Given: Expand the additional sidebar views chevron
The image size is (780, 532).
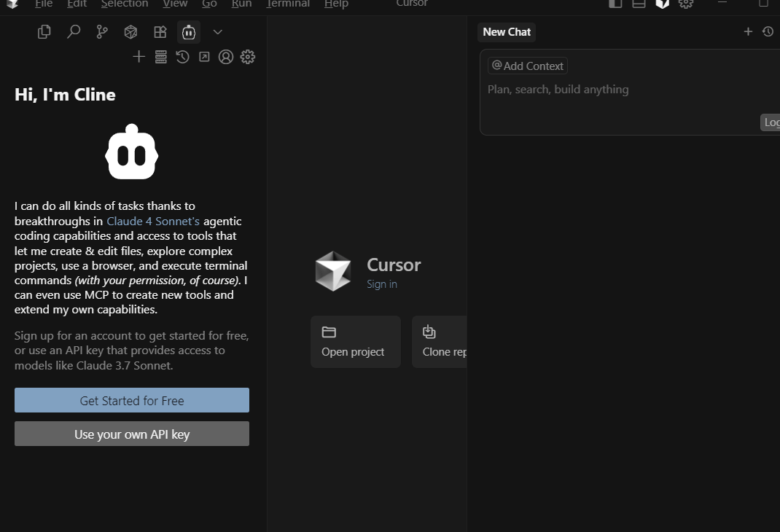Looking at the screenshot, I should pyautogui.click(x=217, y=32).
